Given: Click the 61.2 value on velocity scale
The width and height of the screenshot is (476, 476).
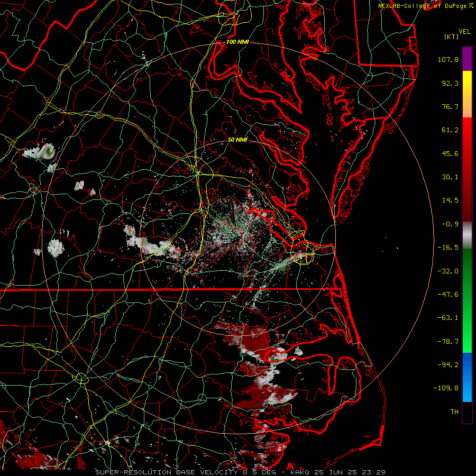Looking at the screenshot, I should click(450, 130).
